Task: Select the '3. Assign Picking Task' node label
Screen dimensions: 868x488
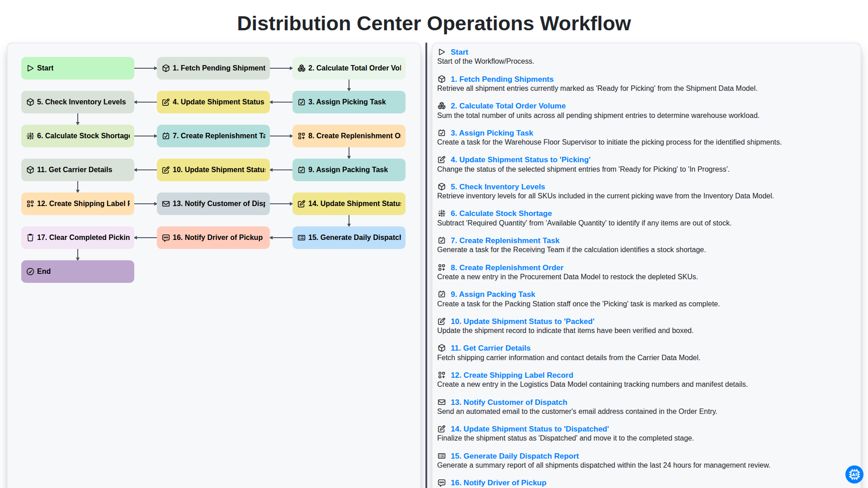Action: (347, 102)
